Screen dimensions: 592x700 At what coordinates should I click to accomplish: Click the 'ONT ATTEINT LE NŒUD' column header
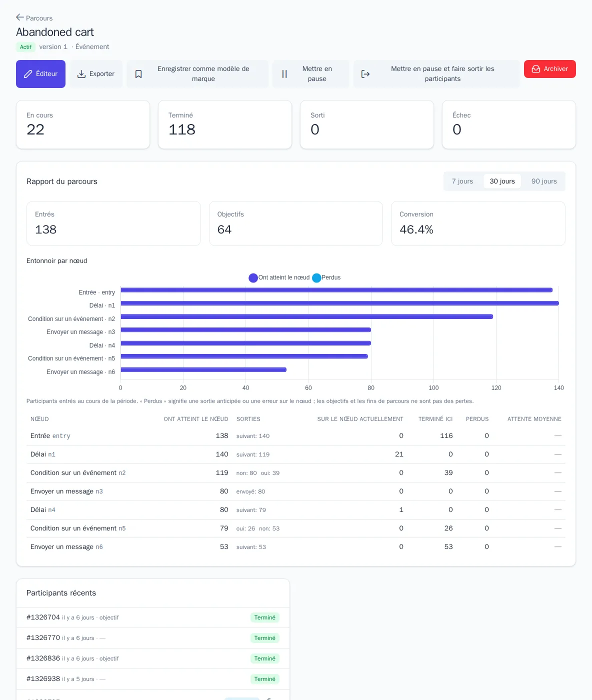[x=196, y=419]
